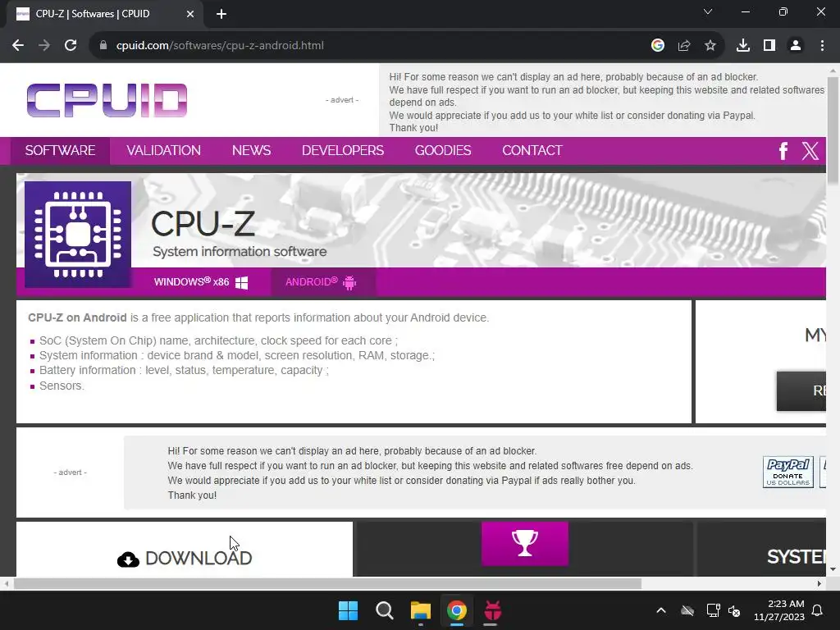Screen dimensions: 840x630
Task: Open the SOFTWARE menu
Action: click(60, 151)
